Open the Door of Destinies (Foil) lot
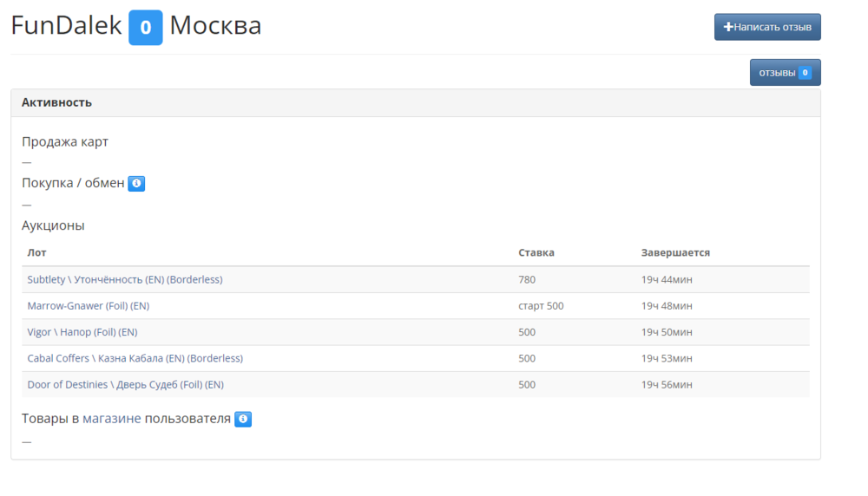Viewport: 868px width, 496px height. pos(125,384)
